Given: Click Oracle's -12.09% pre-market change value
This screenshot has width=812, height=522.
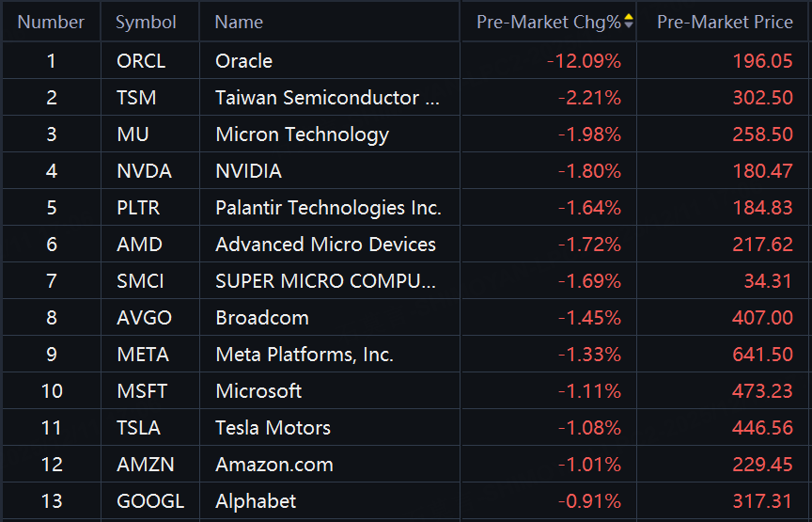Looking at the screenshot, I should 584,61.
